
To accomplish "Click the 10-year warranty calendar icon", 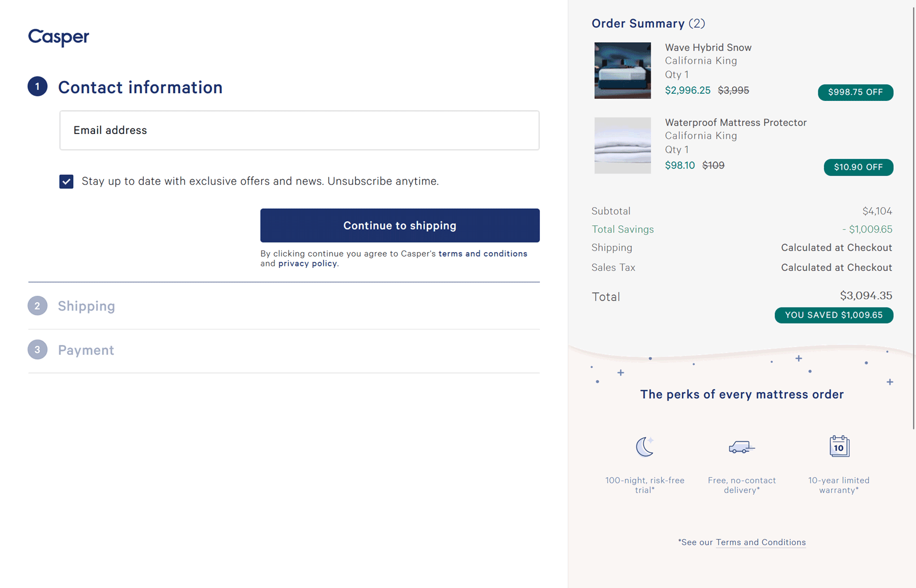I will [x=839, y=446].
